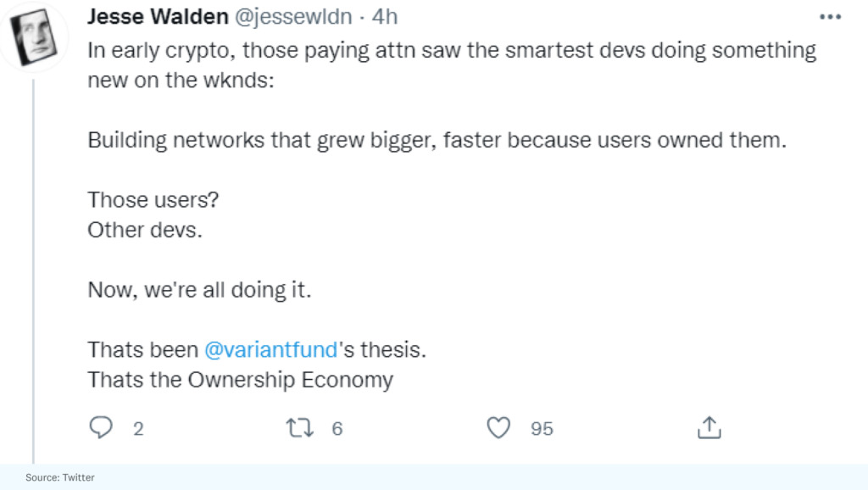Click the like count of 95
The image size is (868, 490).
click(542, 429)
